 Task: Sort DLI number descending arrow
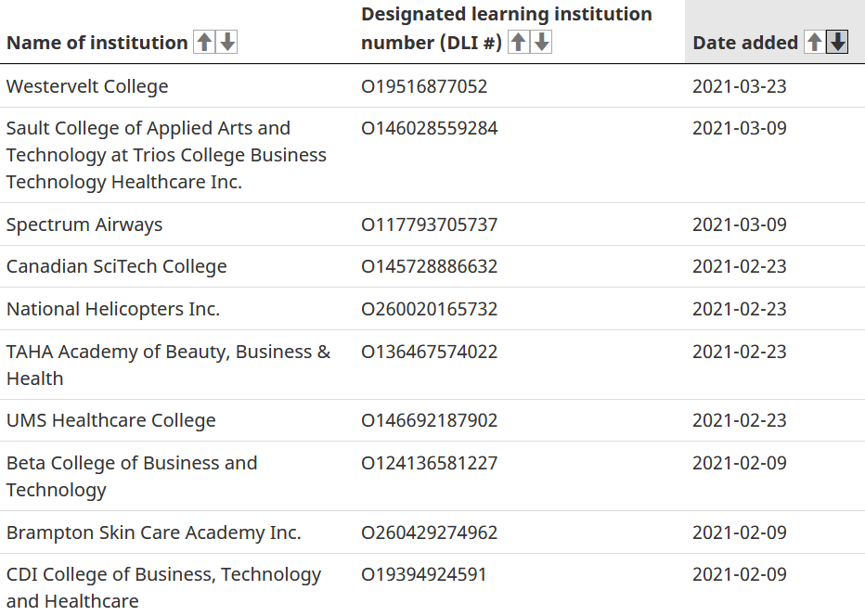pos(541,42)
